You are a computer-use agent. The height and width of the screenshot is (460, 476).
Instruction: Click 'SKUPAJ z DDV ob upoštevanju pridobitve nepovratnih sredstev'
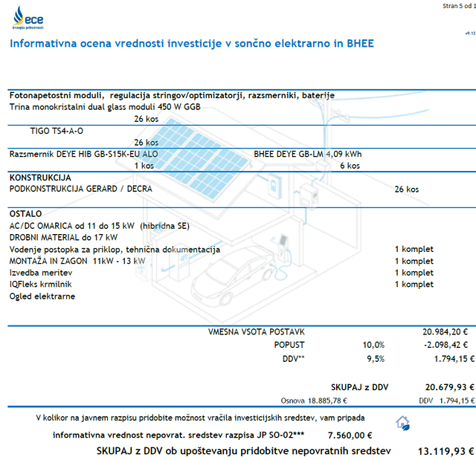point(244,451)
